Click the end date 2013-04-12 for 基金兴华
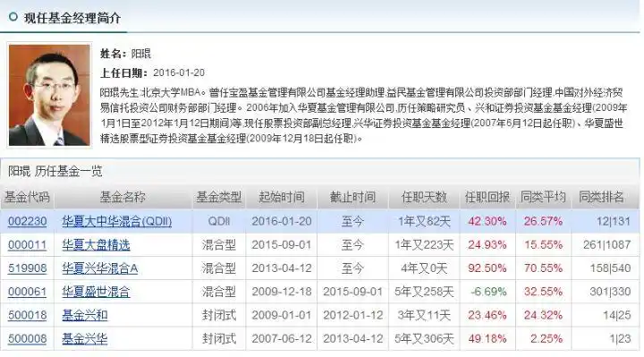Viewport: 644px width, 357px height. tap(352, 338)
